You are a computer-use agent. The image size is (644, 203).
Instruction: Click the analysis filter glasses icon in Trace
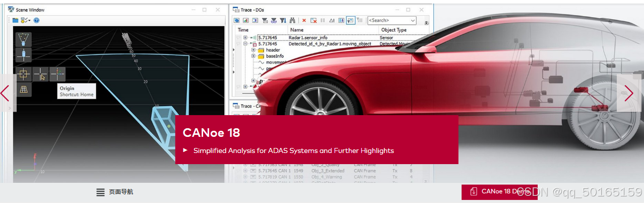point(274,20)
